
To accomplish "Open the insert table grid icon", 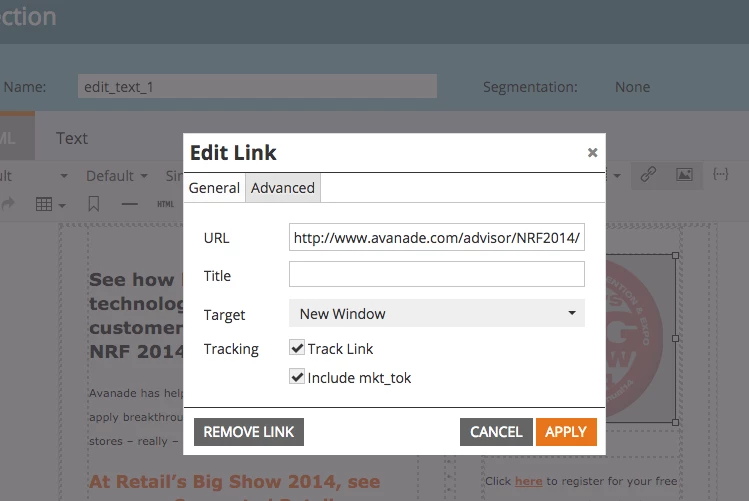I will (x=43, y=204).
